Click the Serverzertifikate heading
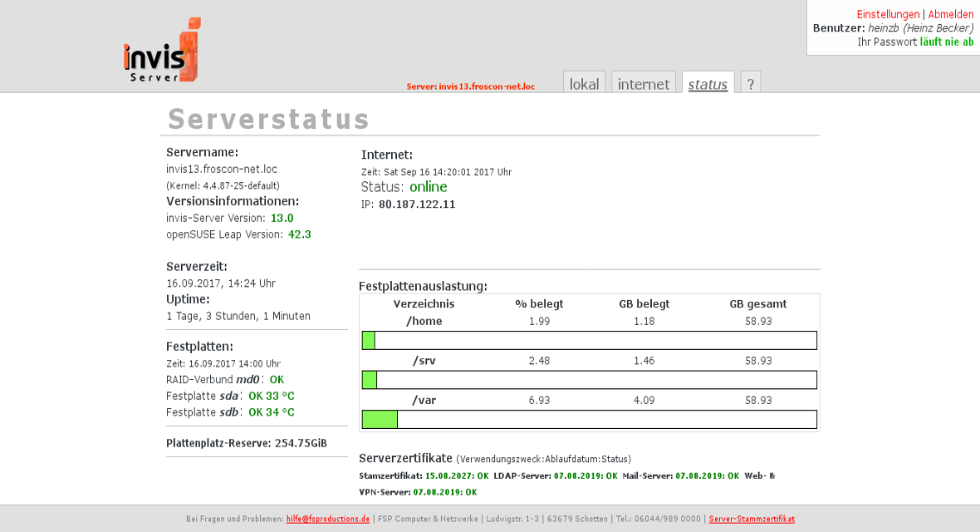 (405, 458)
